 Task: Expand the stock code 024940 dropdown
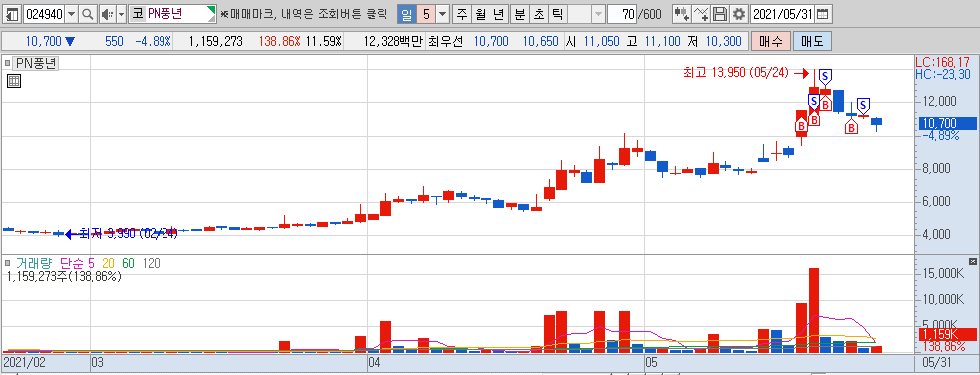click(x=71, y=14)
